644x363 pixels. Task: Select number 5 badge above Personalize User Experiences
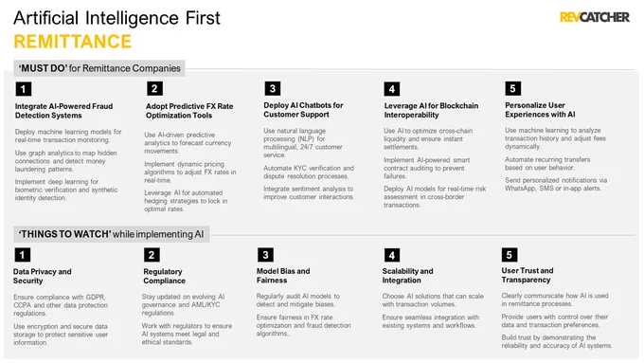(x=512, y=88)
